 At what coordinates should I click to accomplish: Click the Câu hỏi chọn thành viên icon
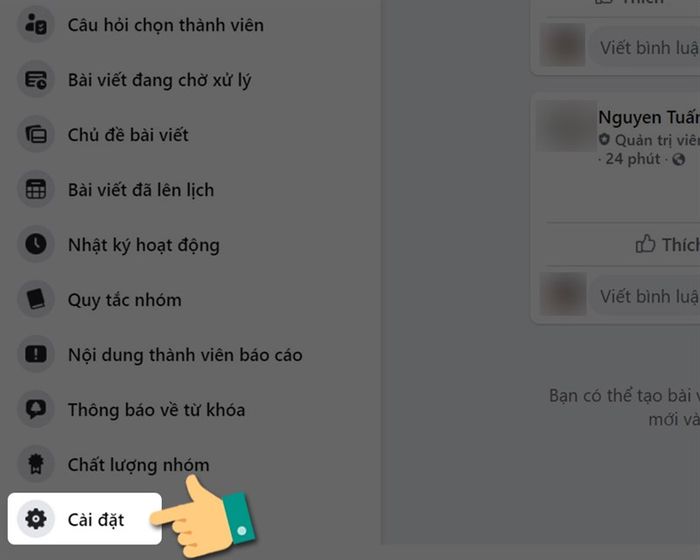36,24
